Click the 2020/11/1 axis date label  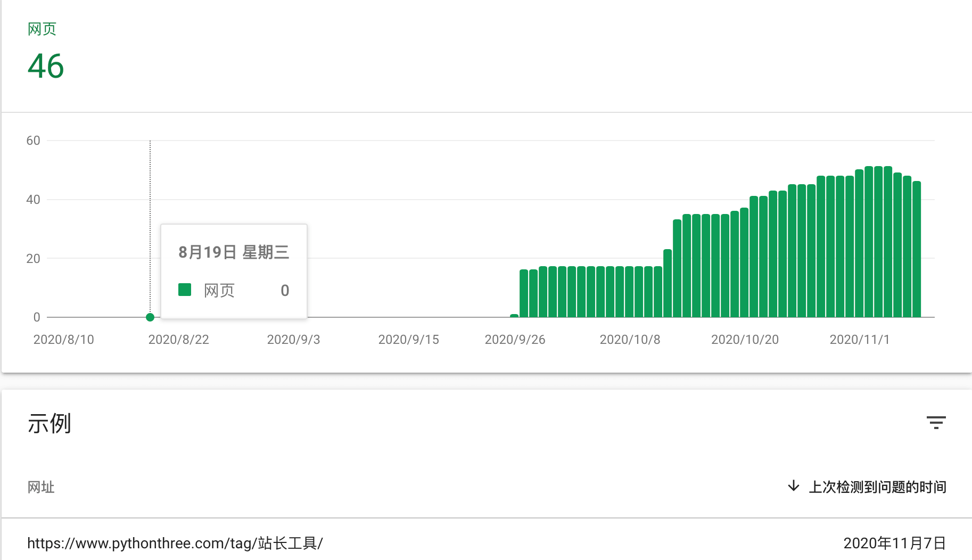[860, 340]
